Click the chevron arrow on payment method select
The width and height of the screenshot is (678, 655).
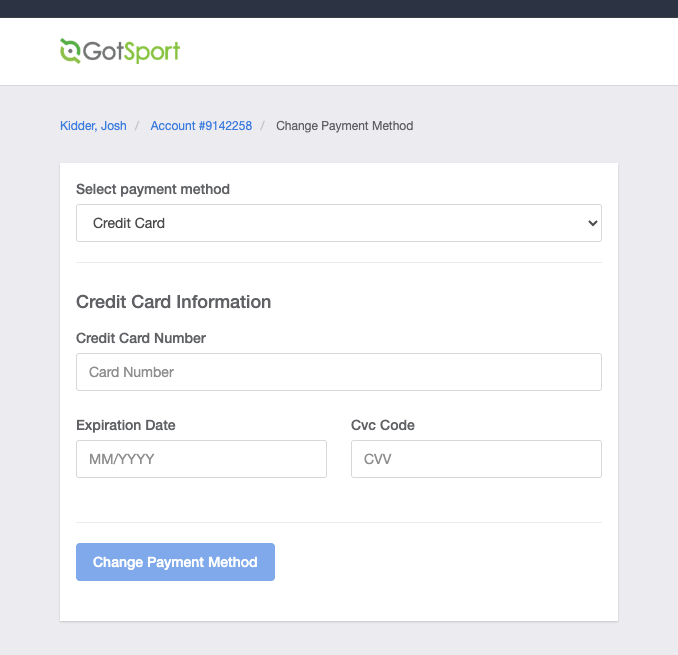(592, 223)
